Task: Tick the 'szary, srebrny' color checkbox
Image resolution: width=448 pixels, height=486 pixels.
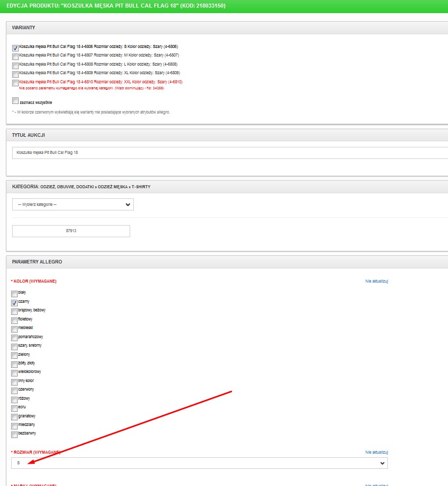Action: click(15, 346)
